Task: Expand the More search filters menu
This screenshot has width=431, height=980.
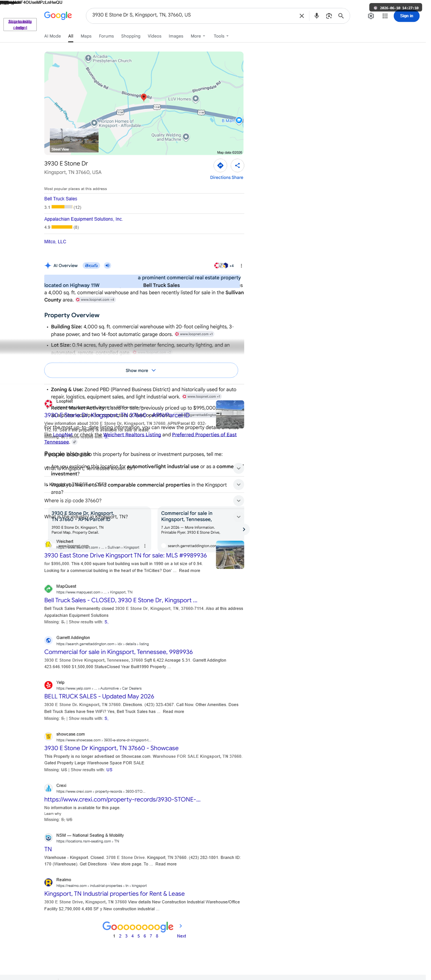Action: click(198, 36)
